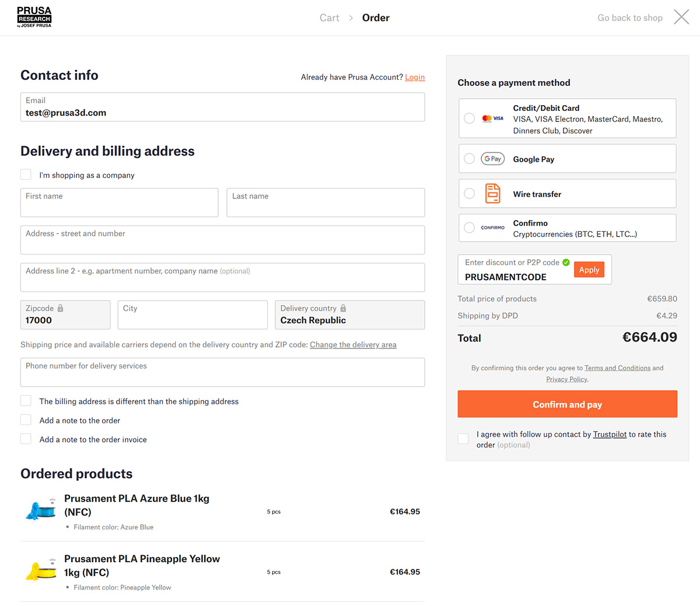Tick the Trustpilot follow up checkbox
The height and width of the screenshot is (606, 700).
463,438
